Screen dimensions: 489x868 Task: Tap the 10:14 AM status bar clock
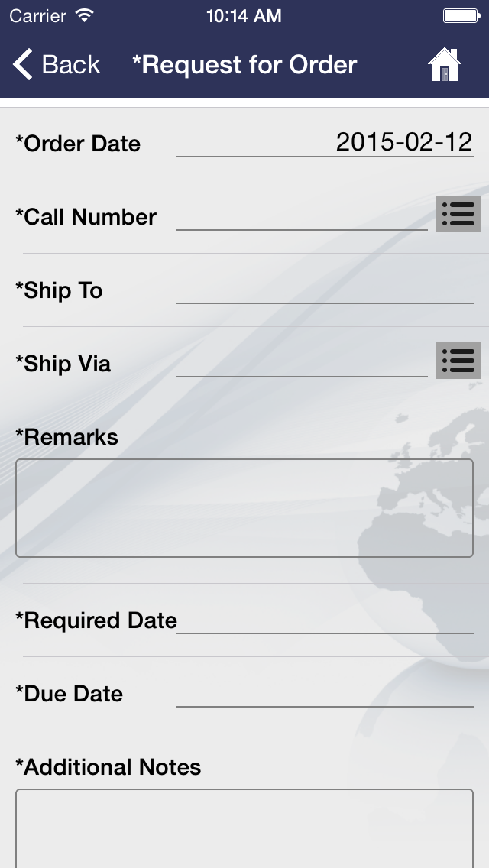coord(244,15)
